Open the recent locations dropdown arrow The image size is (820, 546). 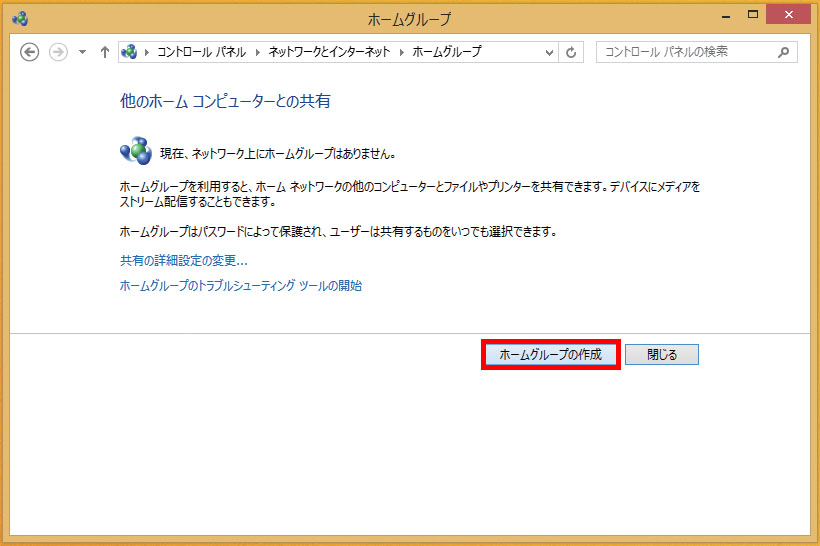click(x=82, y=52)
